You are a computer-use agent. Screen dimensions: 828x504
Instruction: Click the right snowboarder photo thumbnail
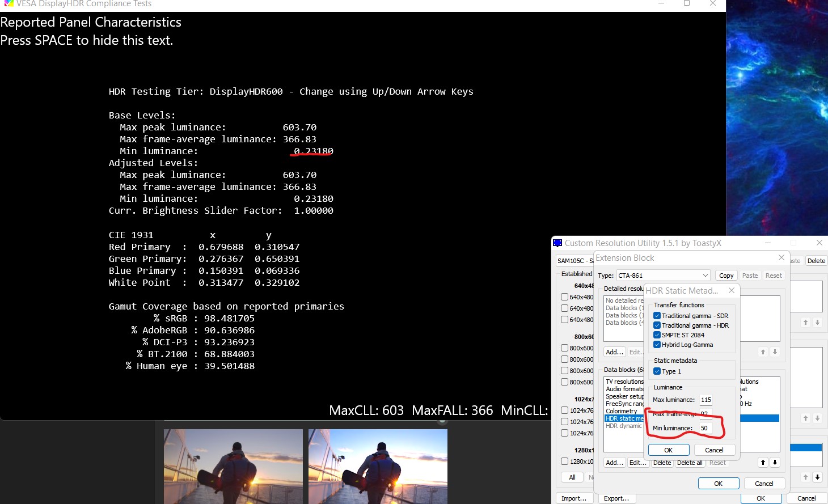point(378,467)
